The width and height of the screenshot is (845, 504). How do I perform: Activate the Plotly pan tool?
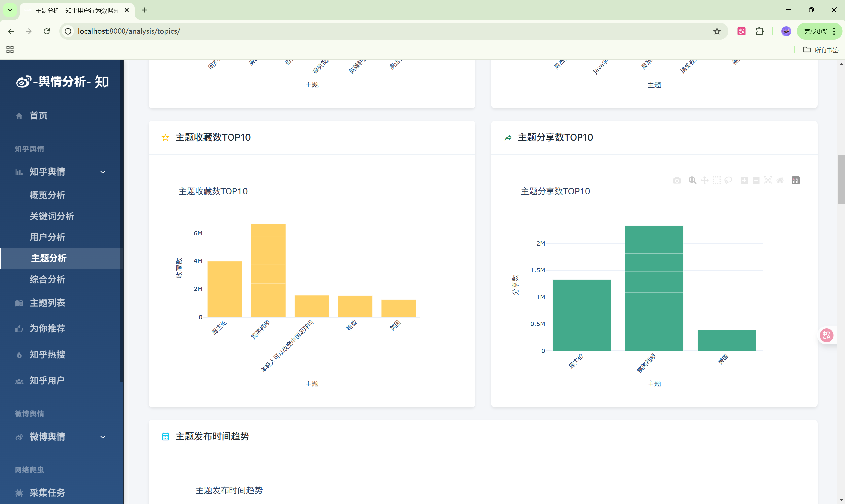[x=704, y=180]
